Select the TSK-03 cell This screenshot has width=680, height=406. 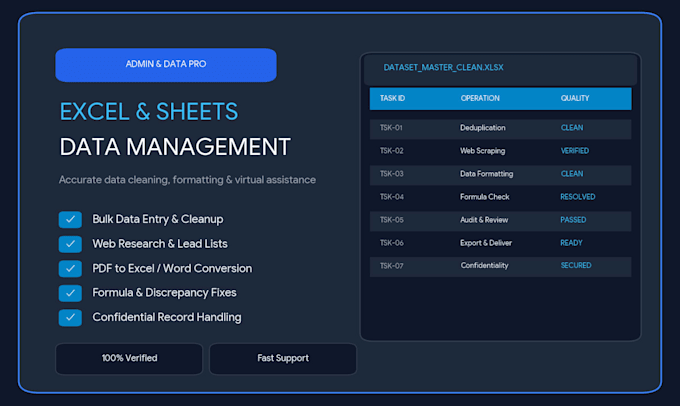click(x=392, y=174)
